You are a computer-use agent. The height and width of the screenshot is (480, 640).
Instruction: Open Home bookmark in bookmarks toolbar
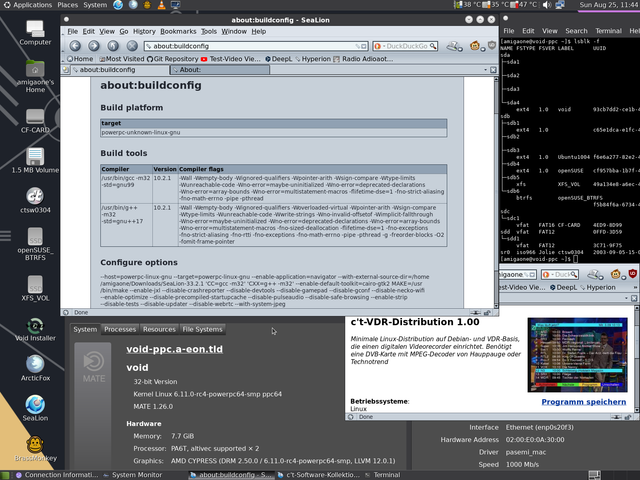point(80,59)
